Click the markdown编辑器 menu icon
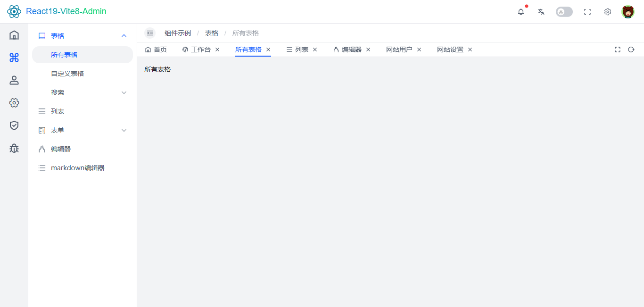 [x=42, y=168]
